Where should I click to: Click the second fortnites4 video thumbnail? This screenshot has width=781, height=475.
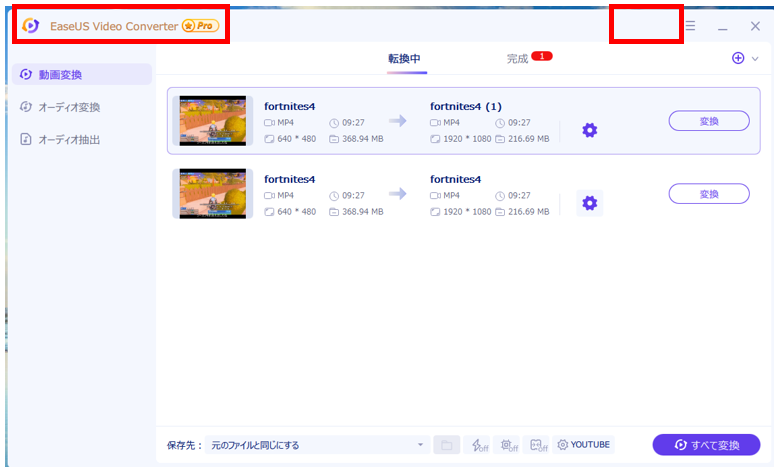213,194
